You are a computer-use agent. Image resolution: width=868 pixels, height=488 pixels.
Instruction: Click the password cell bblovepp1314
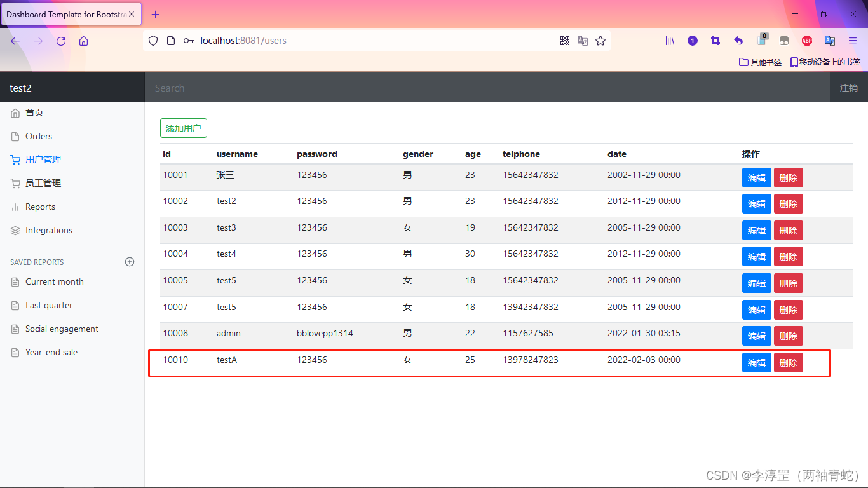coord(325,333)
